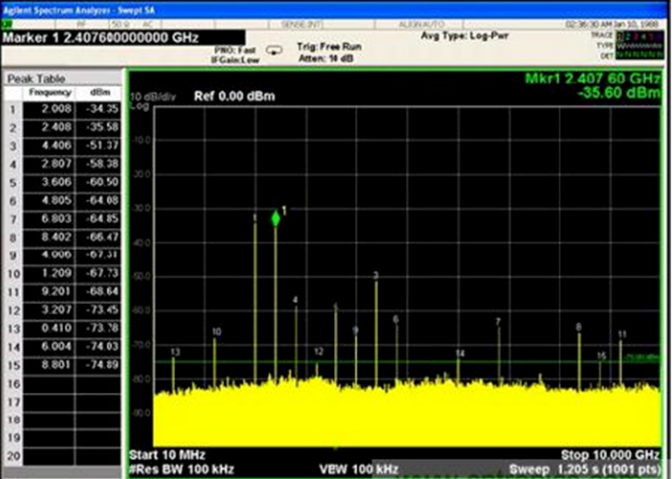Click the Res BW 100 kHz setting

click(183, 468)
